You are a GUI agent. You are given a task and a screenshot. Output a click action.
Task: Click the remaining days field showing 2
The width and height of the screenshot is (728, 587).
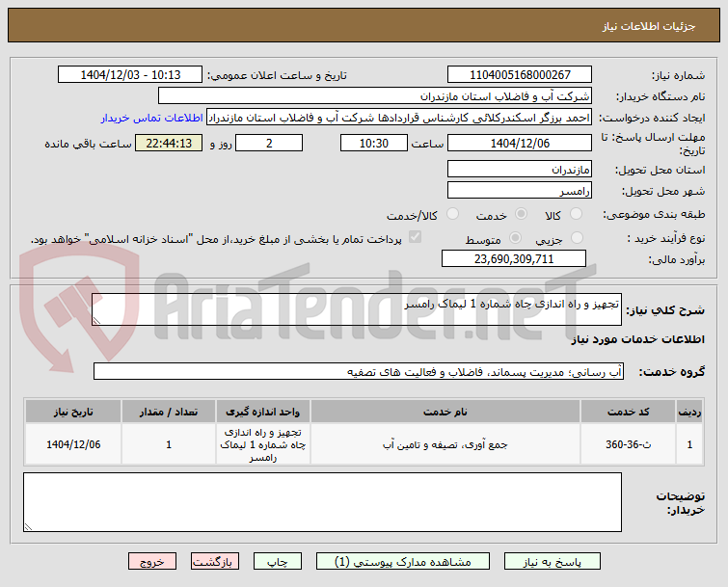[269, 144]
